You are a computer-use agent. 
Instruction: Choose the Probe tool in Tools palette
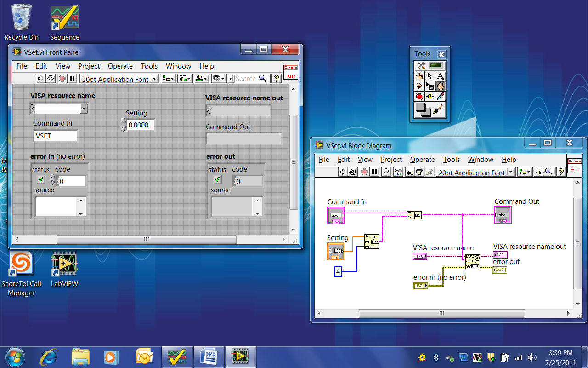coord(430,97)
